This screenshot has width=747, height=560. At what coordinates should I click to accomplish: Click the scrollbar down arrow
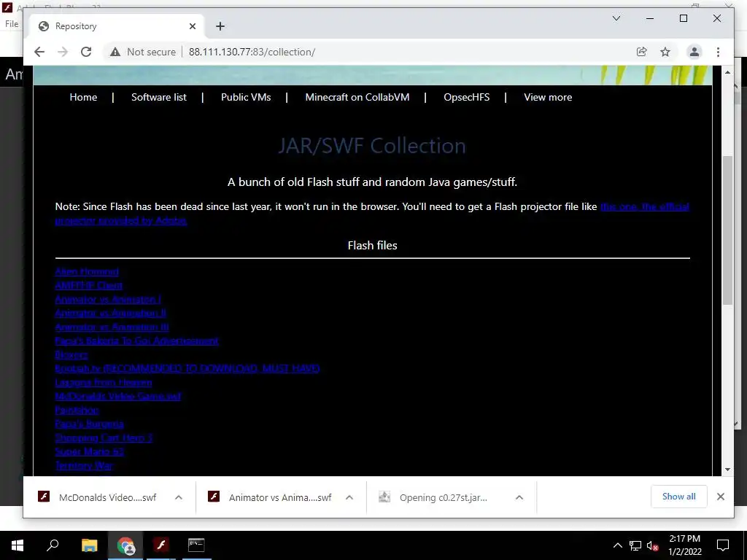tap(727, 470)
